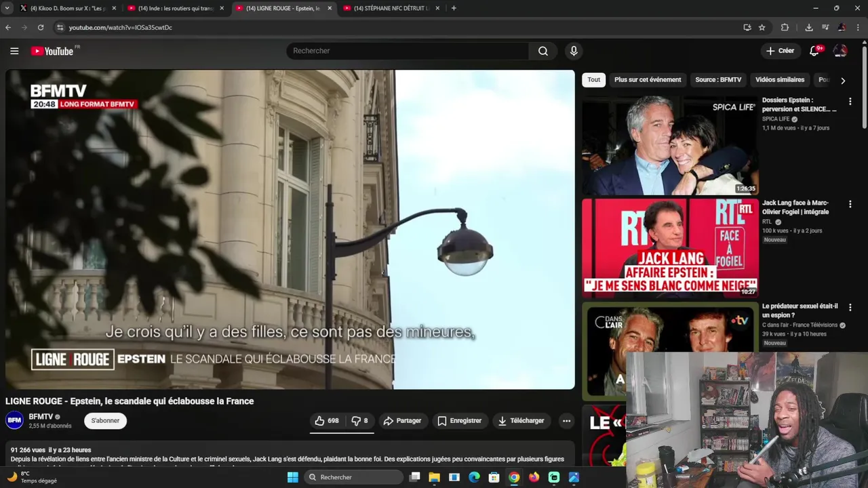
Task: Click the browser address bar URL
Action: pyautogui.click(x=121, y=28)
